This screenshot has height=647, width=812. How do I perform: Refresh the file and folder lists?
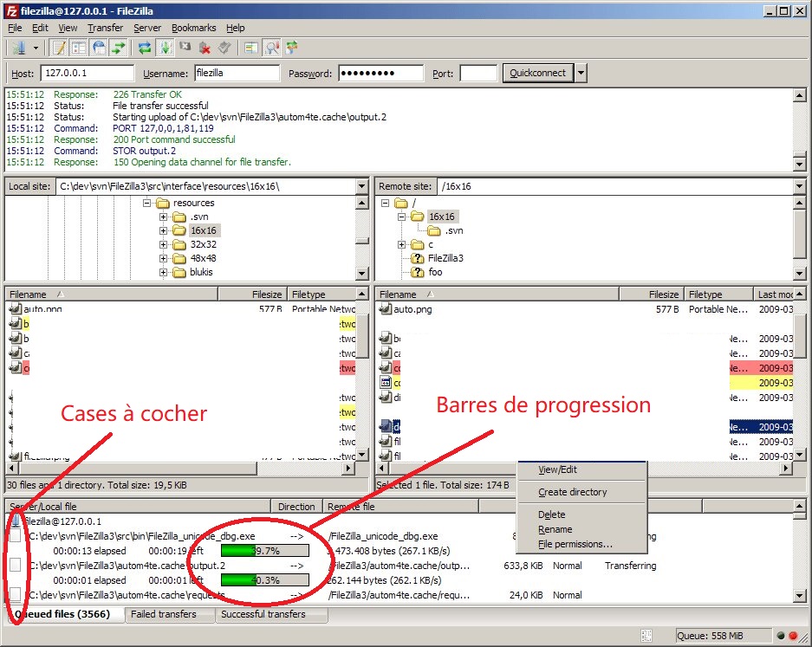click(145, 49)
